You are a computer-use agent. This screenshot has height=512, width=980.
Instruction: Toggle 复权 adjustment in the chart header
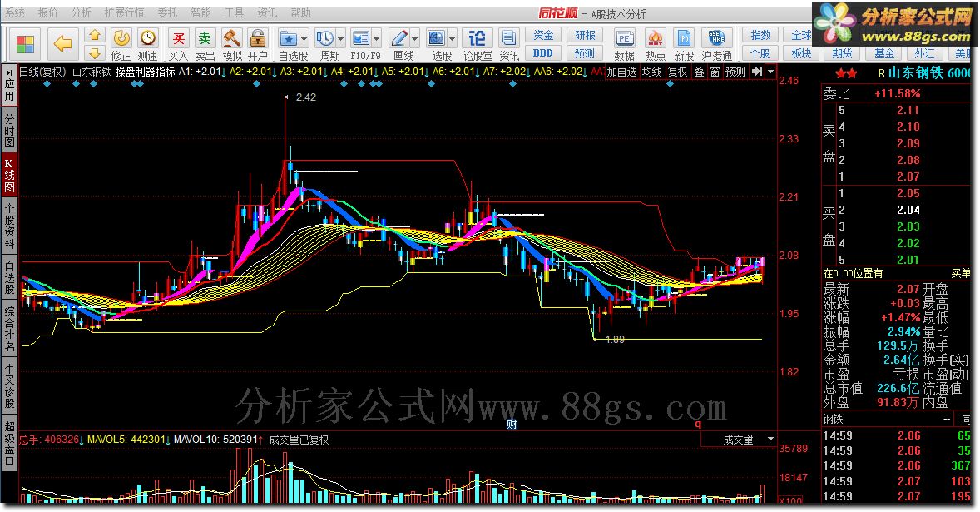point(677,72)
